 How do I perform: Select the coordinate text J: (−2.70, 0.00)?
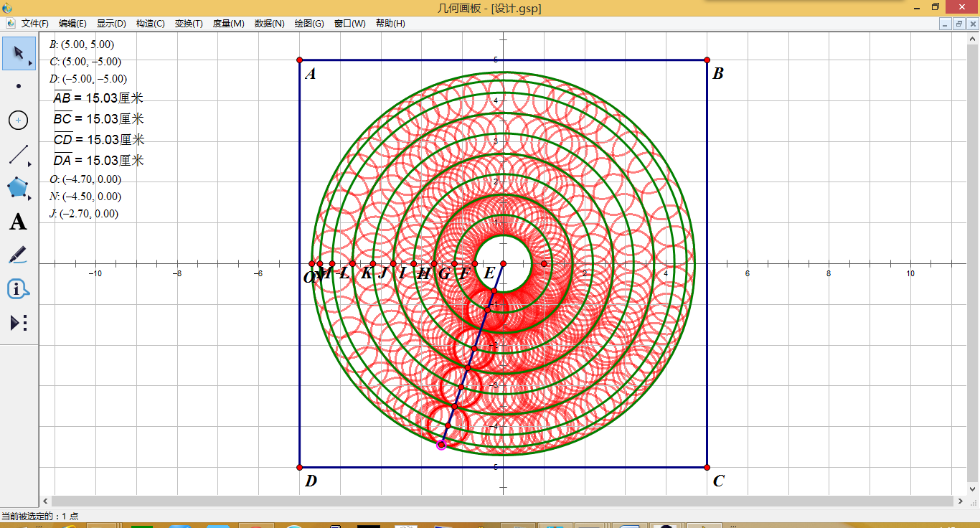(84, 214)
